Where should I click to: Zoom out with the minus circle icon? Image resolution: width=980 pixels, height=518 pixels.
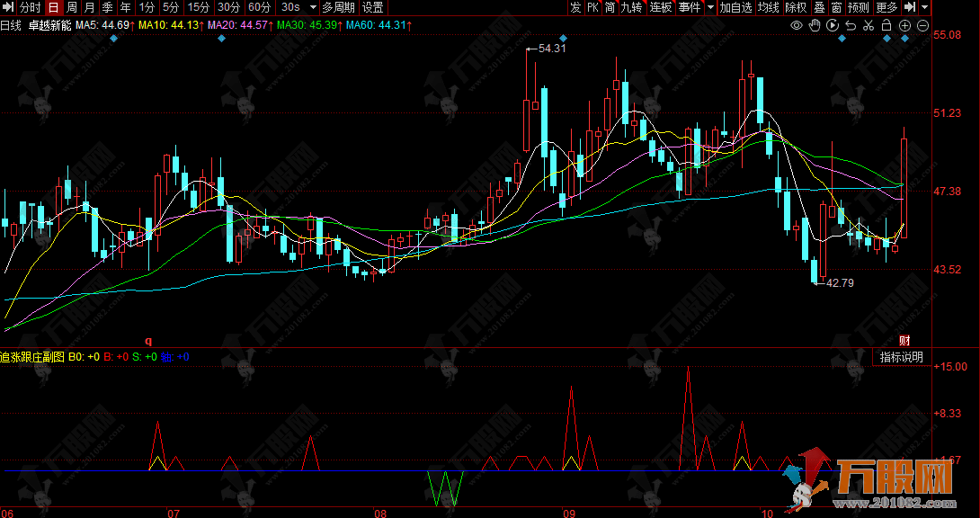pos(922,25)
